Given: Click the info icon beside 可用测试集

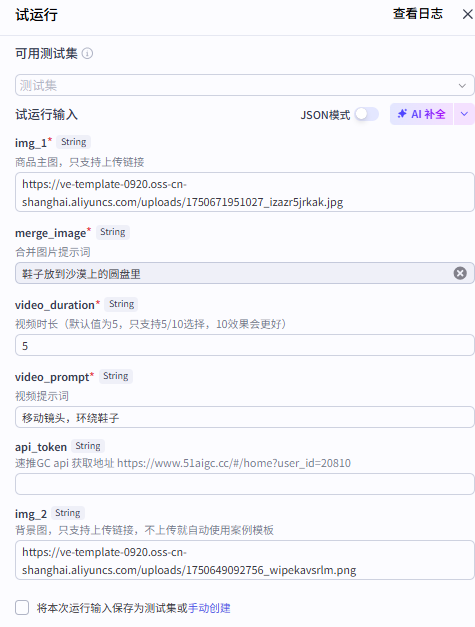Looking at the screenshot, I should (87, 53).
